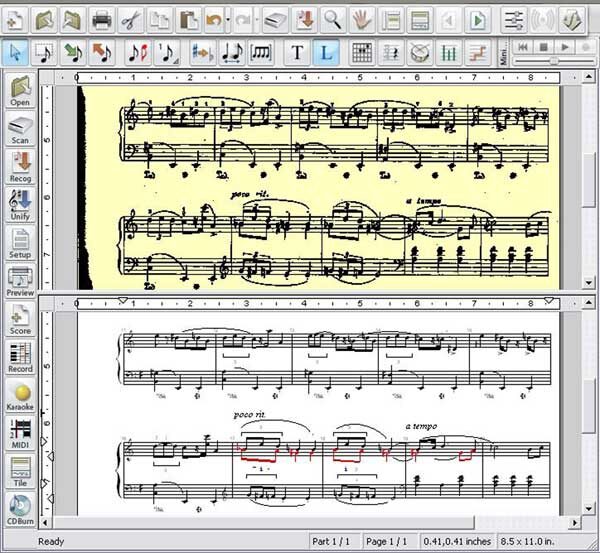Select the hand pan tool

tap(362, 20)
